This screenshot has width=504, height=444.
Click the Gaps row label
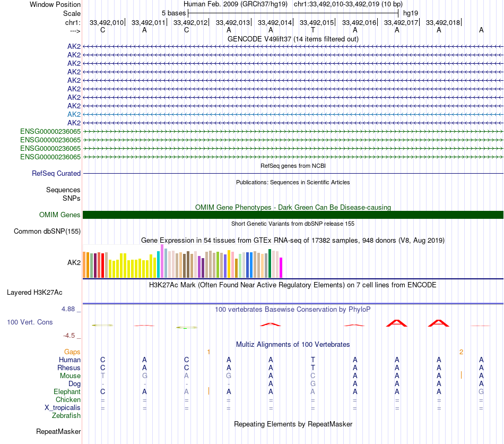72,352
